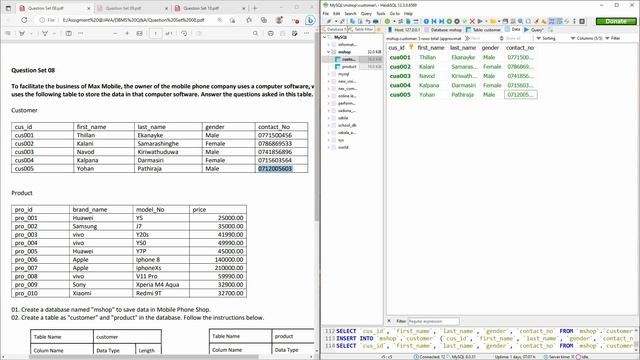The width and height of the screenshot is (640, 360).
Task: Switch to the Query tab in HeidiSQL
Action: pos(533,30)
